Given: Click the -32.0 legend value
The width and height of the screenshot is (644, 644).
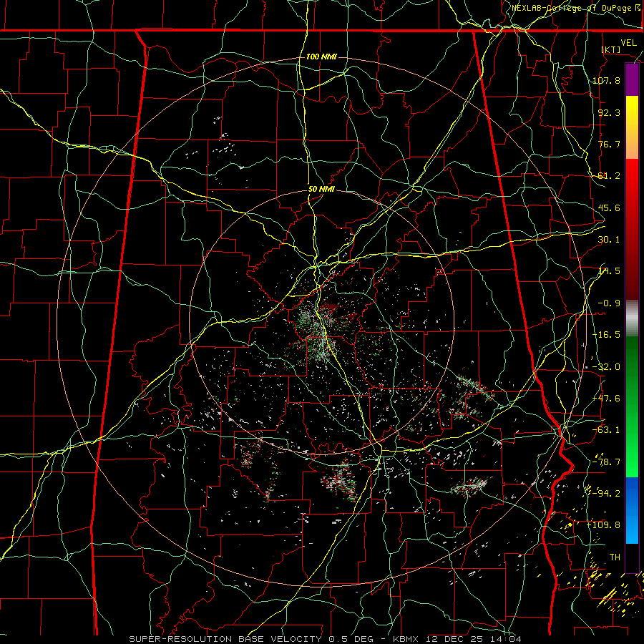Looking at the screenshot, I should click(606, 367).
